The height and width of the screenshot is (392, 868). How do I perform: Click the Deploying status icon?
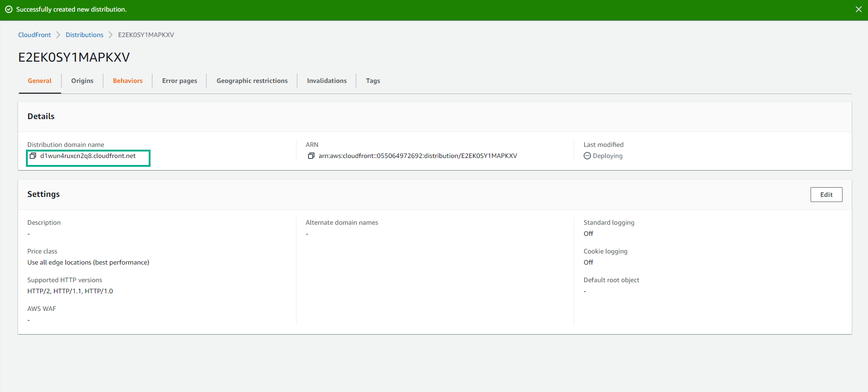coord(587,156)
